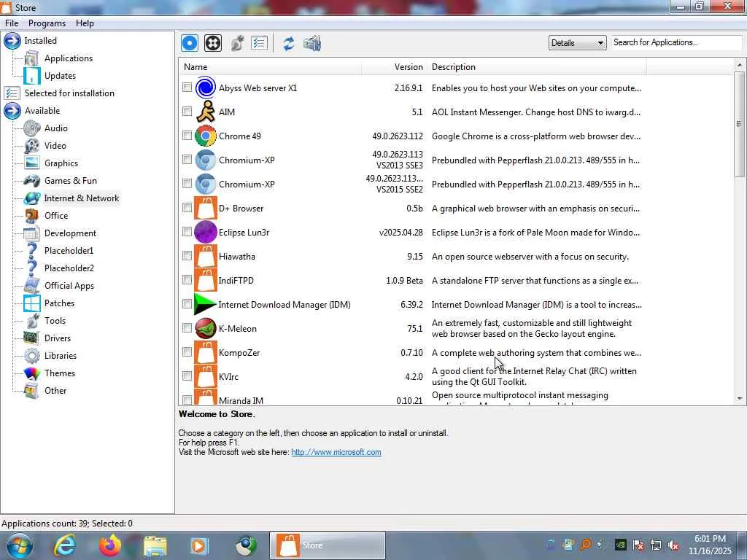Viewport: 747px width, 560px height.
Task: Collapse the Installed tree node
Action: click(12, 41)
